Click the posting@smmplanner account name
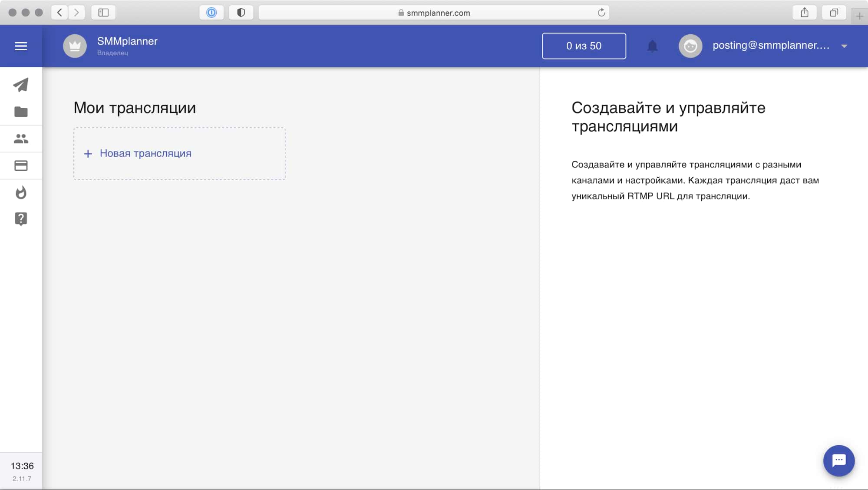The width and height of the screenshot is (868, 490). 771,45
